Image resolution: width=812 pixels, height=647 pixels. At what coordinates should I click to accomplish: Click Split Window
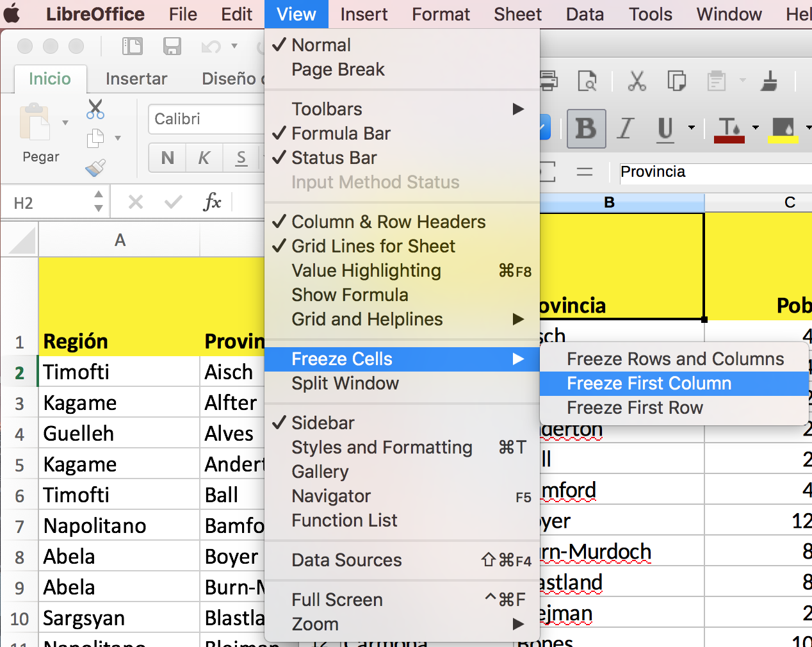(x=402, y=383)
